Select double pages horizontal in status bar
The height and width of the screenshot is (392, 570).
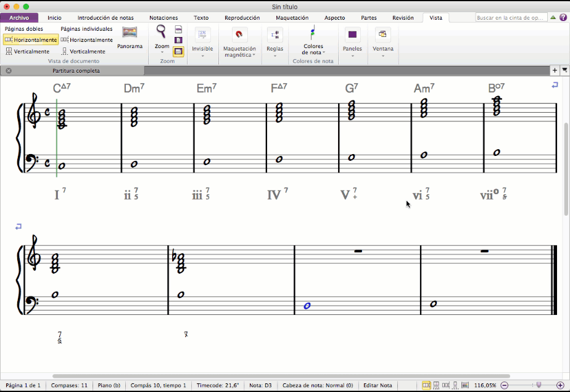pos(426,385)
